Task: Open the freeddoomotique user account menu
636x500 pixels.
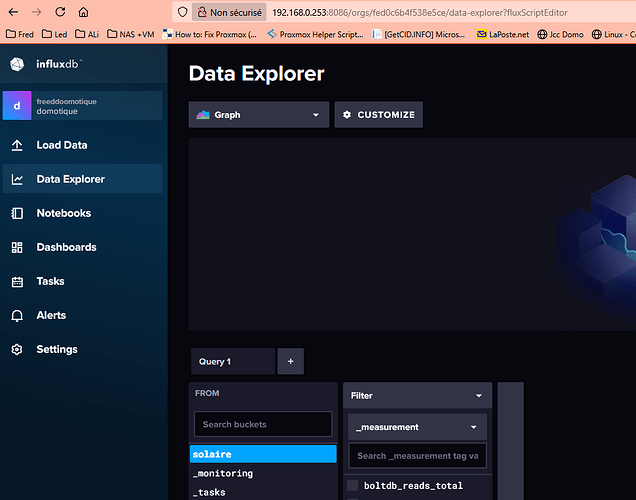Action: point(82,106)
